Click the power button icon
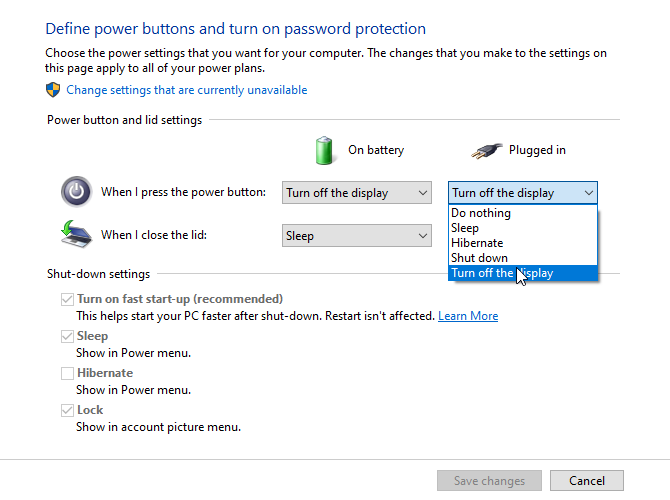 coord(76,192)
